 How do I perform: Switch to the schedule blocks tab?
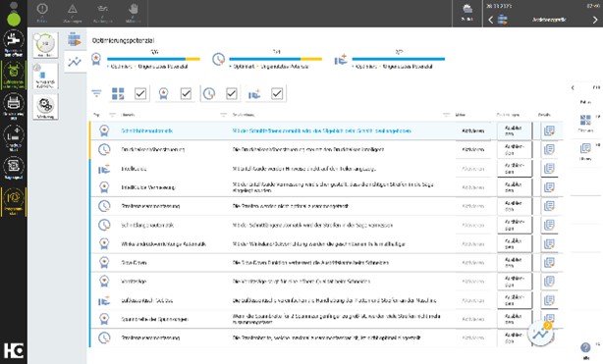click(75, 39)
